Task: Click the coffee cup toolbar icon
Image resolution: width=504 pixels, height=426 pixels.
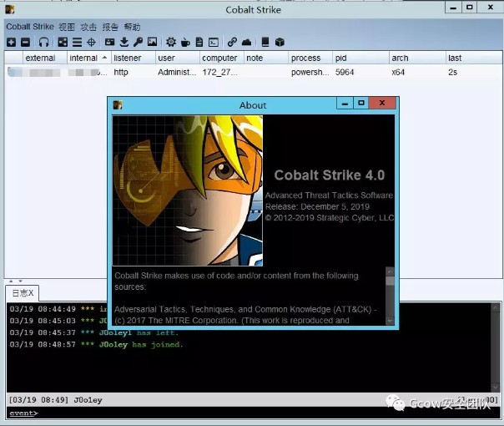Action: coord(185,42)
